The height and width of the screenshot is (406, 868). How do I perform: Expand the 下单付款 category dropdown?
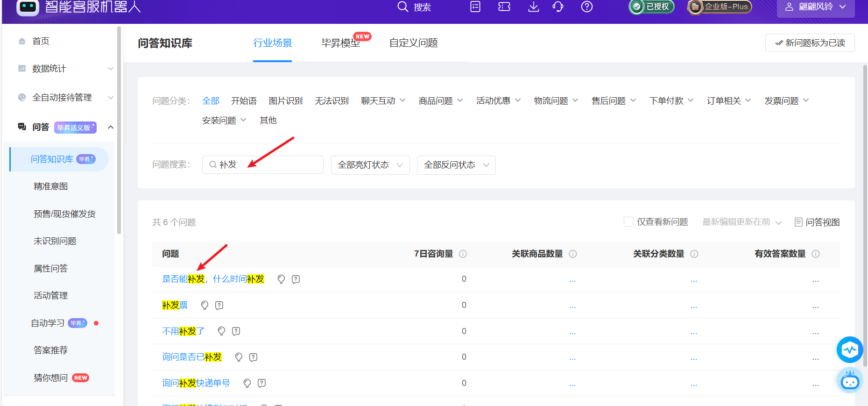[x=671, y=101]
